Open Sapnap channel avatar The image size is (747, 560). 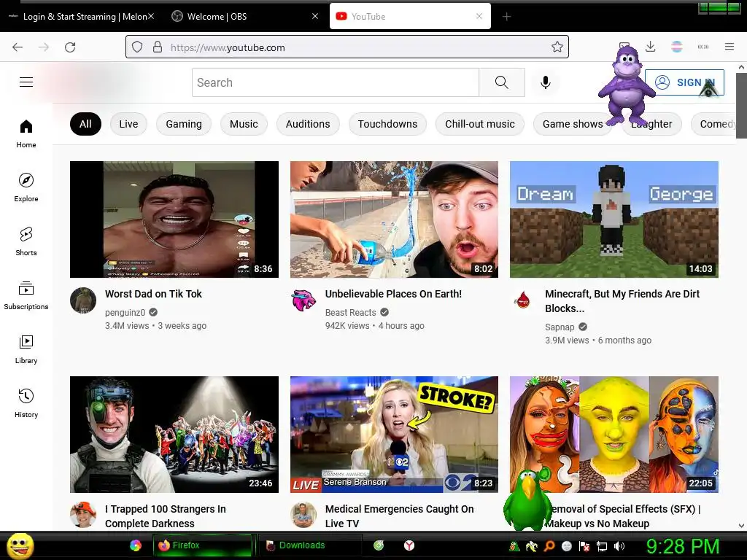pos(523,300)
